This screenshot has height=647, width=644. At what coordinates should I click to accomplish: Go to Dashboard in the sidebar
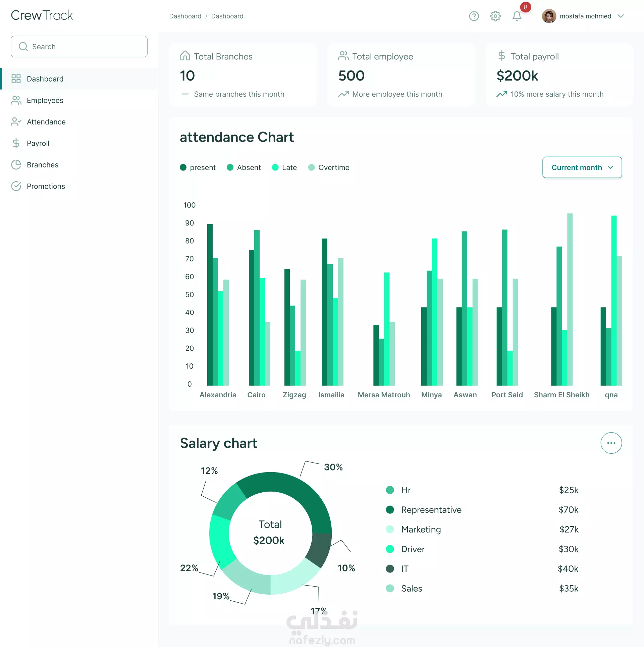point(45,79)
